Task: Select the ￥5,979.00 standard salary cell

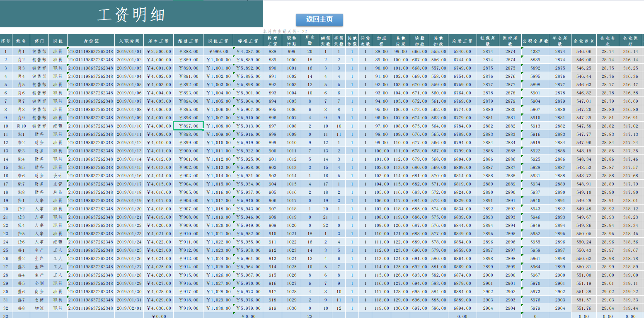Action: point(248,308)
